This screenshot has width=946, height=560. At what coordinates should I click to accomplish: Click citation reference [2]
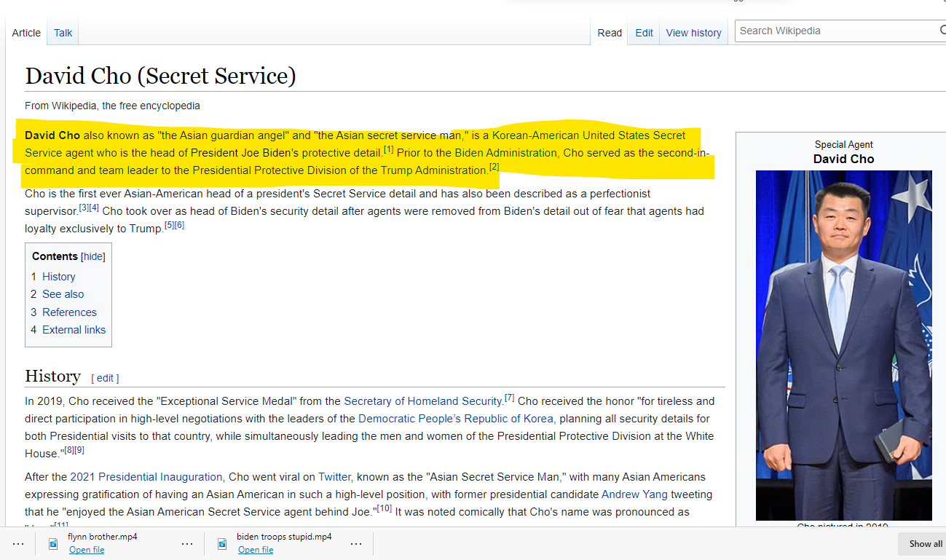[494, 167]
